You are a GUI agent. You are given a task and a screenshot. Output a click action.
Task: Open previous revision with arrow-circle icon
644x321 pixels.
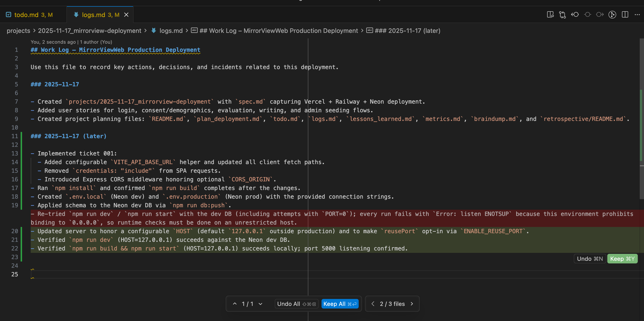point(575,15)
